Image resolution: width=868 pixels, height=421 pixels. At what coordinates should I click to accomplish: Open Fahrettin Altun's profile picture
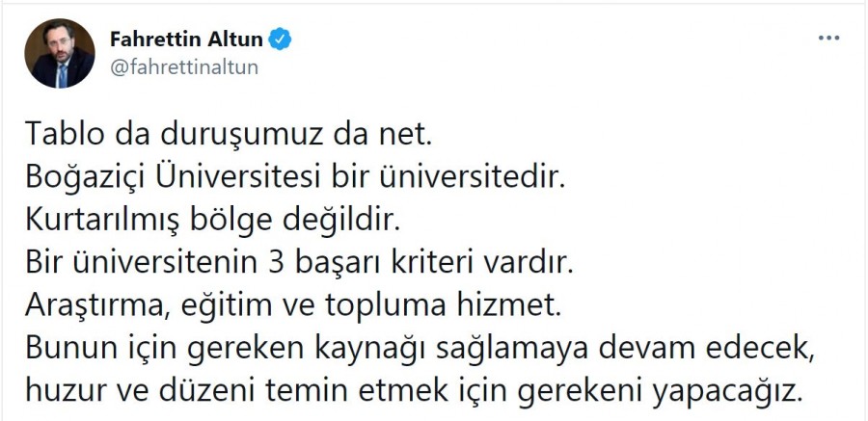pos(59,54)
